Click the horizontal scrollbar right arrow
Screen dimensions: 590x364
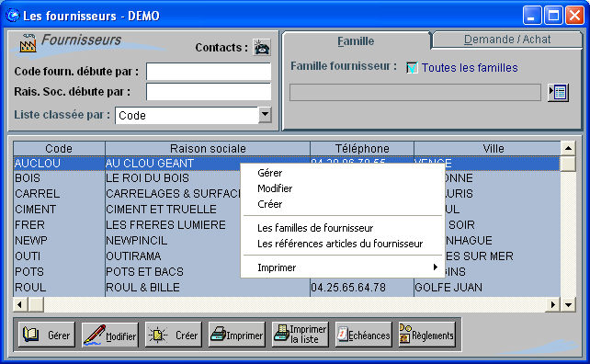(x=552, y=304)
